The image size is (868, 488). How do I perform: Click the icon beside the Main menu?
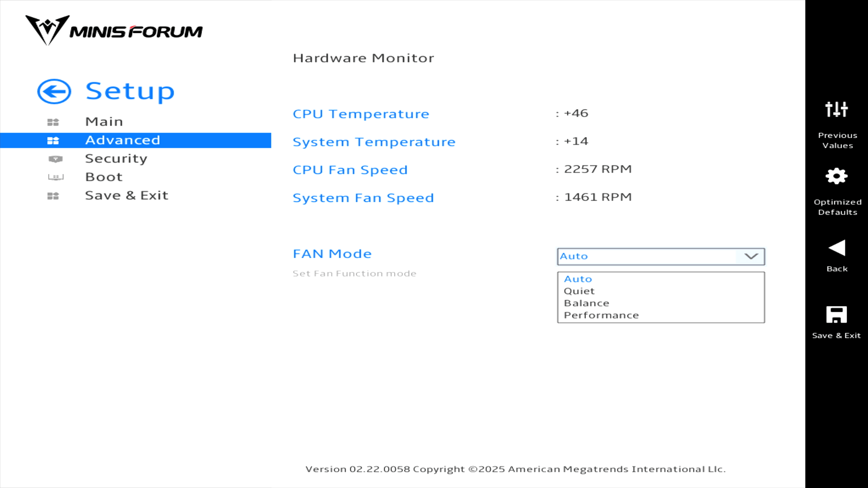pos(53,122)
